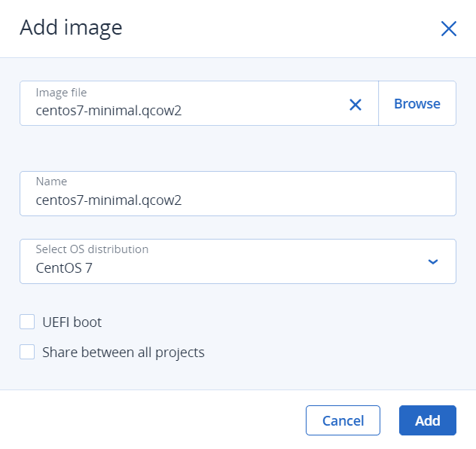This screenshot has height=449, width=476.
Task: Enable the UEFI boot checkbox
Action: click(27, 322)
